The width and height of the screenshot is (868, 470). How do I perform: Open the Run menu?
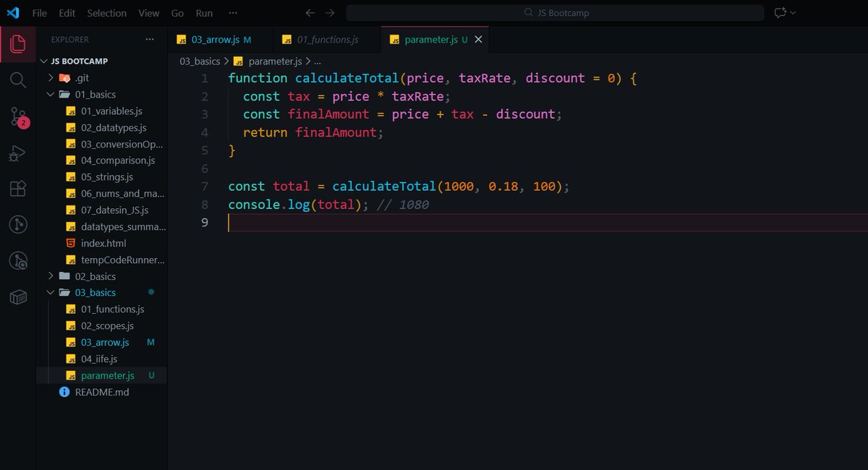tap(204, 13)
